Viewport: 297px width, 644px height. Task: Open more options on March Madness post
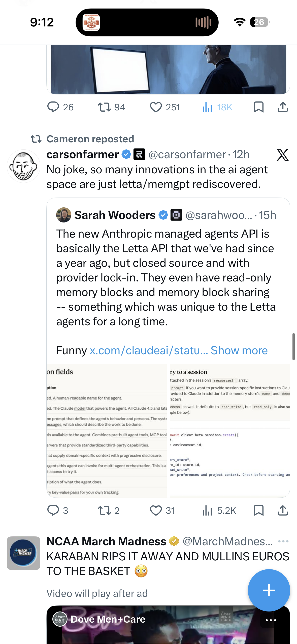283,541
